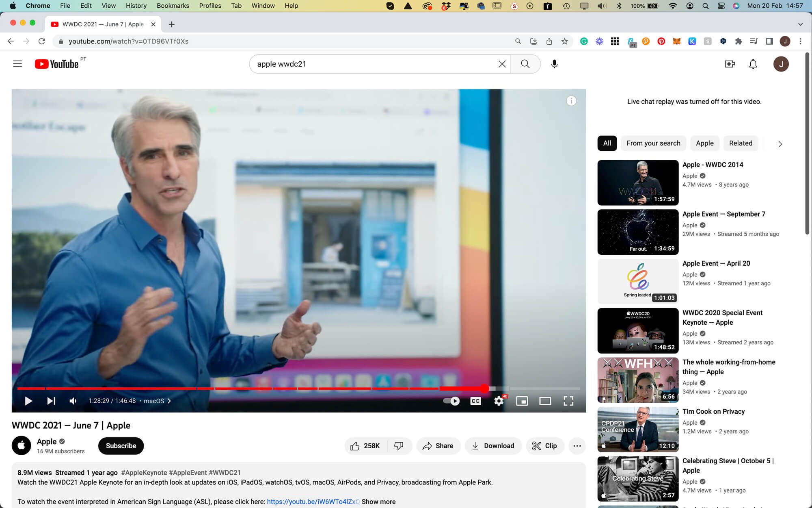Image resolution: width=812 pixels, height=508 pixels.
Task: Open the YouTube guide hamburger menu
Action: (x=17, y=64)
